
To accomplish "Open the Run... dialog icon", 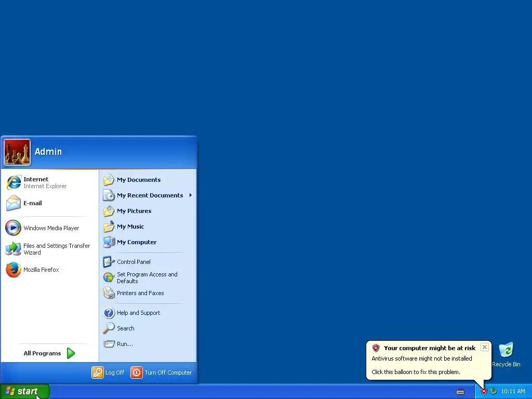I will point(109,344).
